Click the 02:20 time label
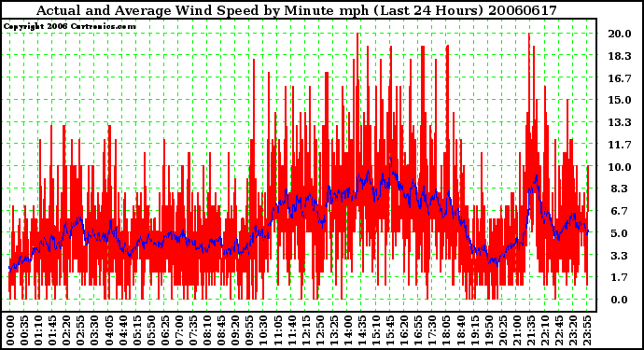Screen dimensions: 644x350 coord(66,330)
